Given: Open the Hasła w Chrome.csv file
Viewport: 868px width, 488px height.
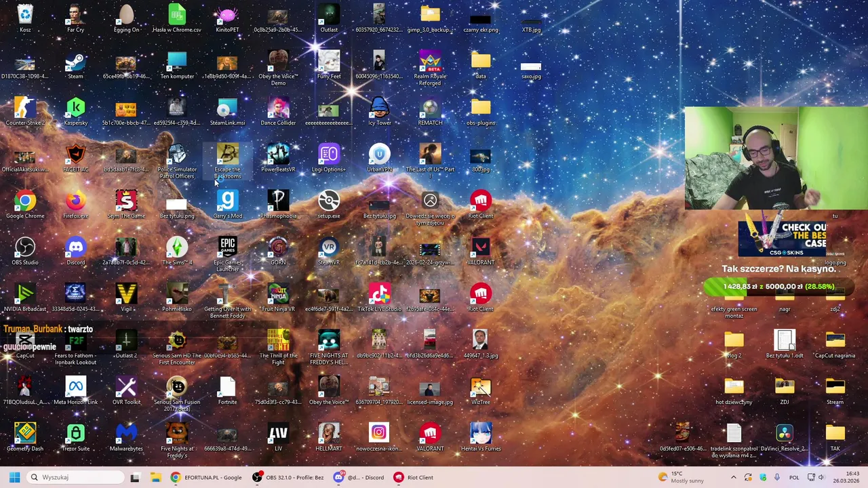Looking at the screenshot, I should pyautogui.click(x=177, y=18).
